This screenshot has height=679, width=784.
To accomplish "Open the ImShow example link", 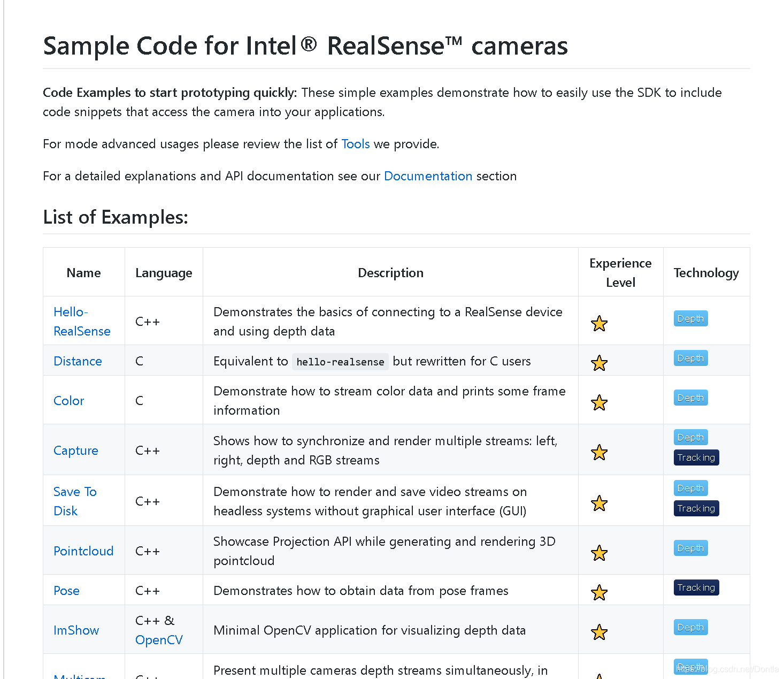I will click(x=76, y=630).
